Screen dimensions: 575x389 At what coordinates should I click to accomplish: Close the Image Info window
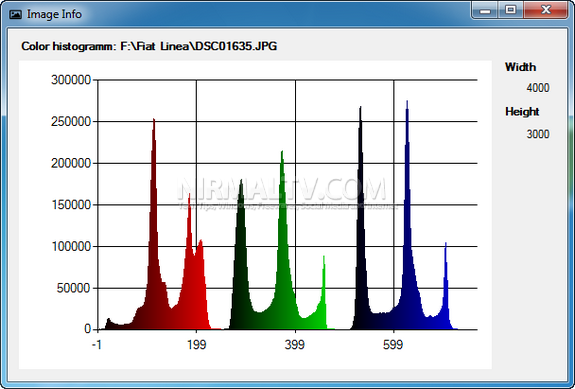tap(546, 10)
